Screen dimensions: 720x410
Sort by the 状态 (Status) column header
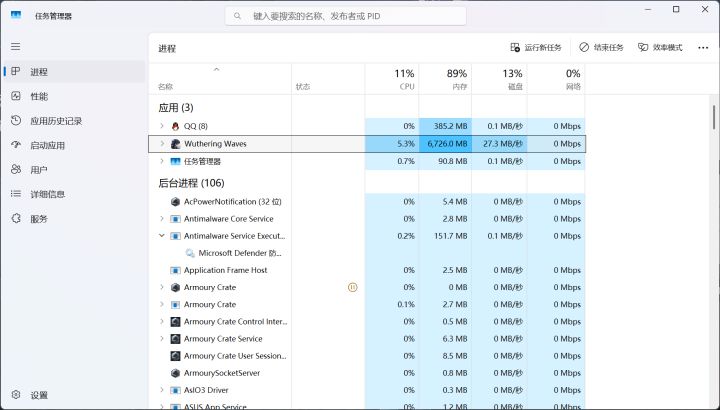[x=328, y=79]
